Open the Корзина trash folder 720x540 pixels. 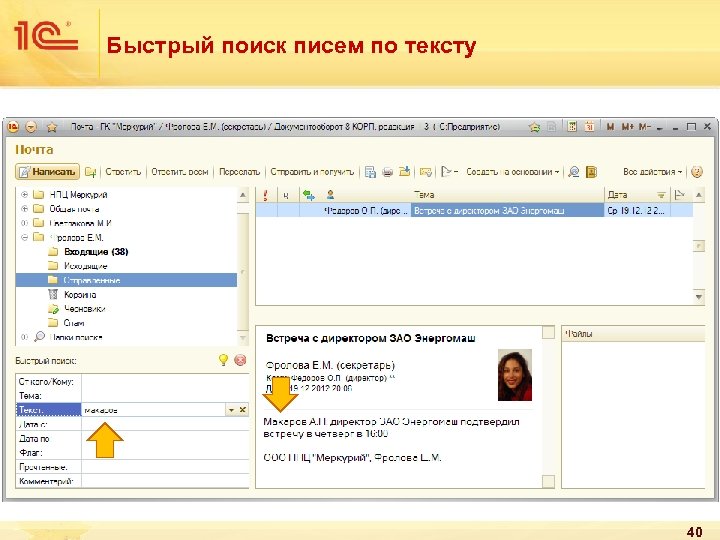pyautogui.click(x=80, y=294)
